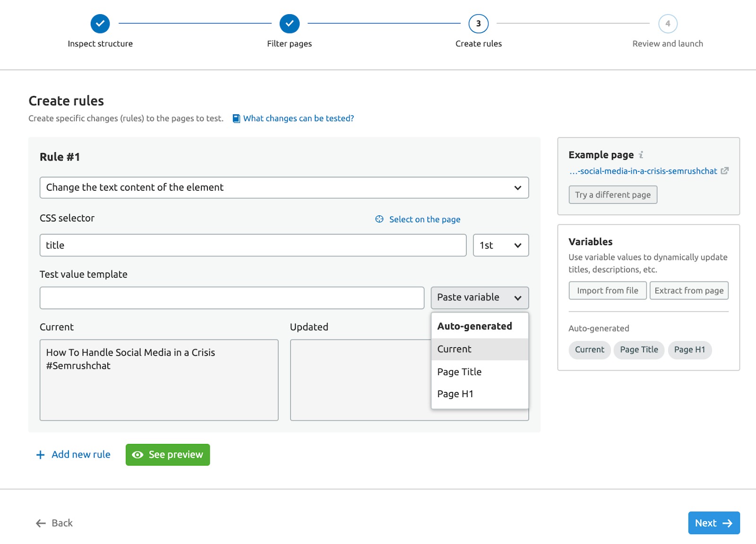Click Try a different page button
Image resolution: width=756 pixels, height=544 pixels.
click(x=613, y=195)
